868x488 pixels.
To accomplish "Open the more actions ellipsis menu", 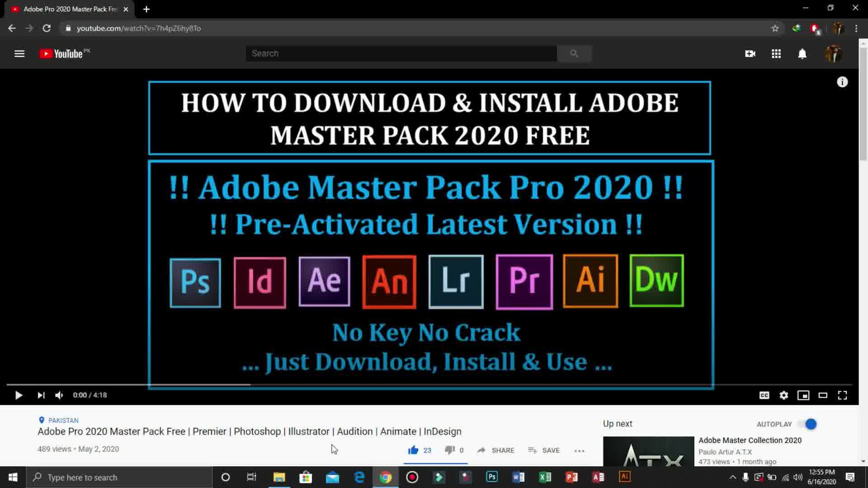I will click(579, 450).
